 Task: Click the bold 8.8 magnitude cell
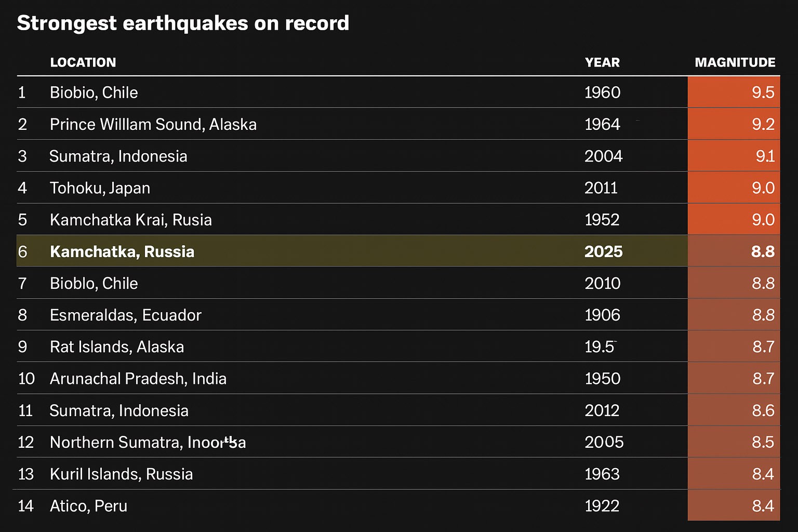(734, 251)
